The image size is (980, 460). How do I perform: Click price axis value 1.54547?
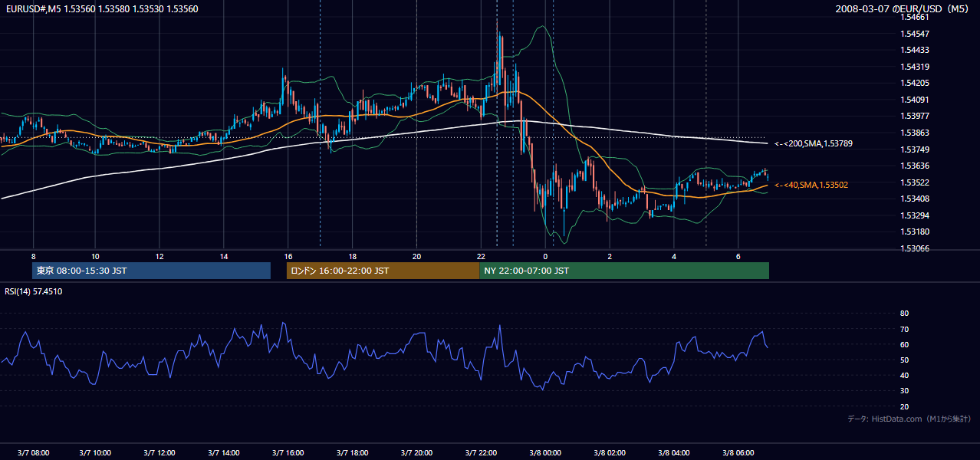915,34
